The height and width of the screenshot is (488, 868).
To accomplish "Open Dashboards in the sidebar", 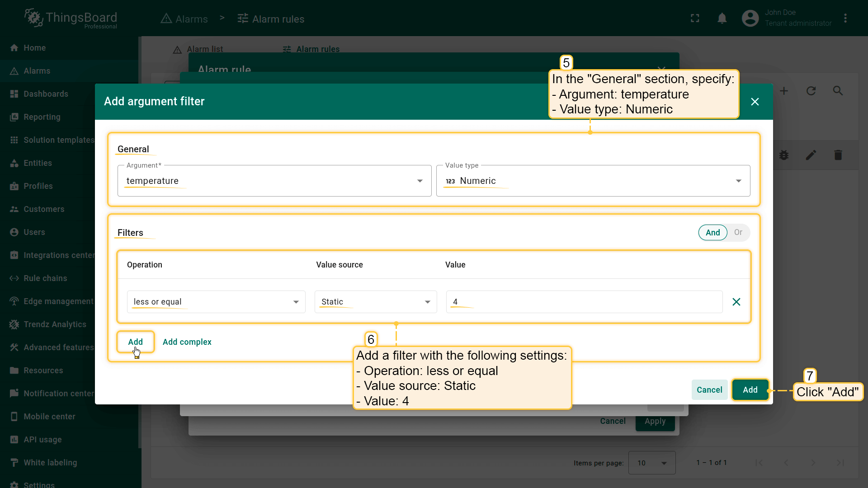I will [x=46, y=94].
